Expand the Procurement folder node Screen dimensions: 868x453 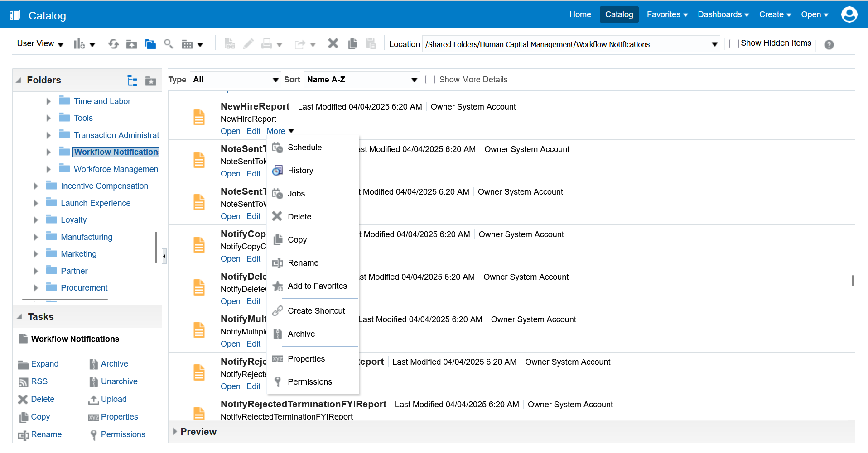pyautogui.click(x=36, y=288)
